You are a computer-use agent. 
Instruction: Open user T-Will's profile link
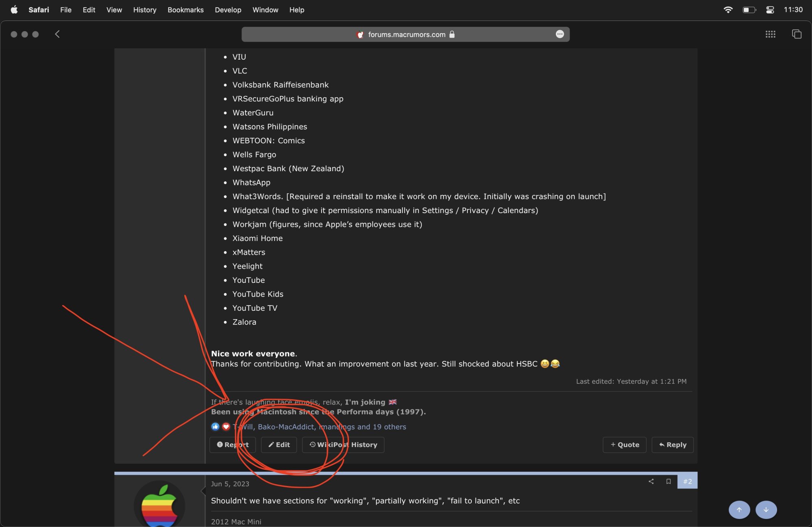coord(243,427)
